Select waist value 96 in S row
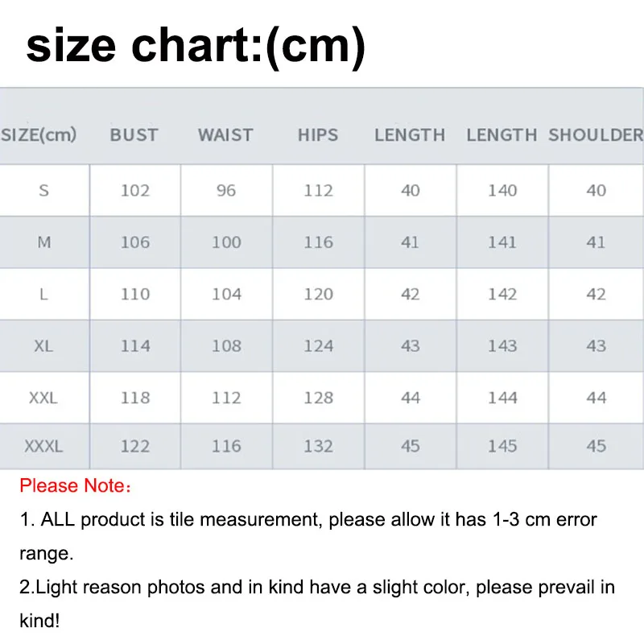This screenshot has height=644, width=644. (x=226, y=191)
